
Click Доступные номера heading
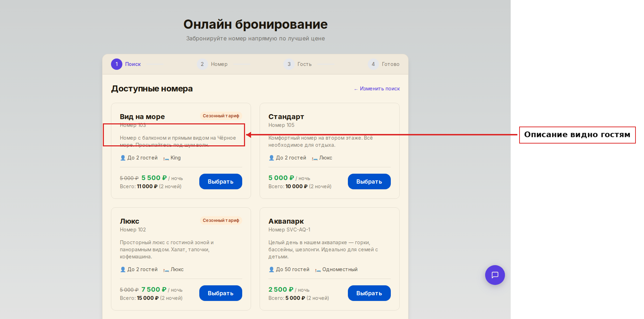tap(152, 89)
